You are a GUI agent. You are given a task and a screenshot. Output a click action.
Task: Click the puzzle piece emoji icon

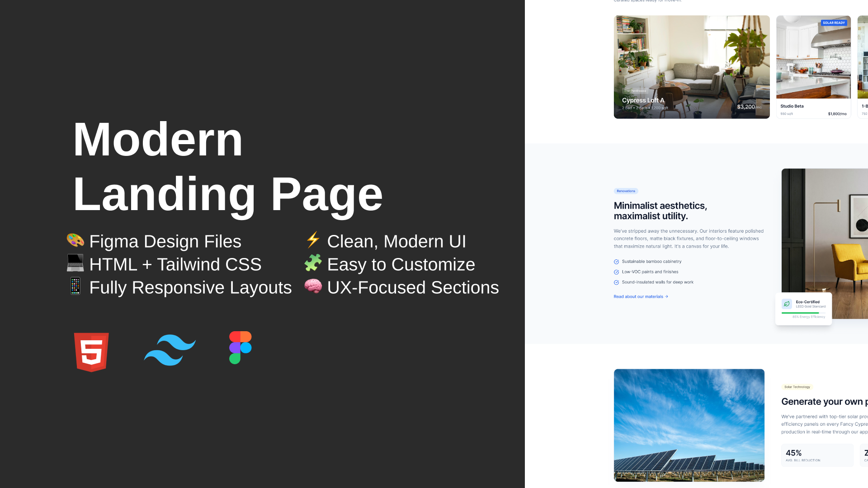pyautogui.click(x=313, y=263)
